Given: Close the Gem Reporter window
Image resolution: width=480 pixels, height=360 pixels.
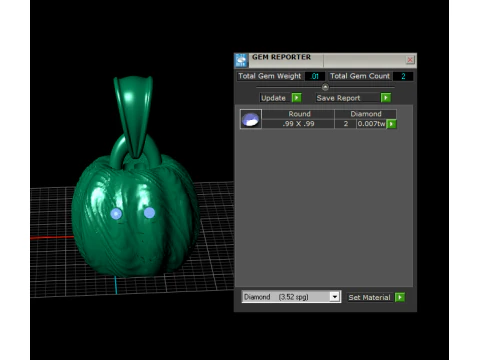Looking at the screenshot, I should (410, 60).
